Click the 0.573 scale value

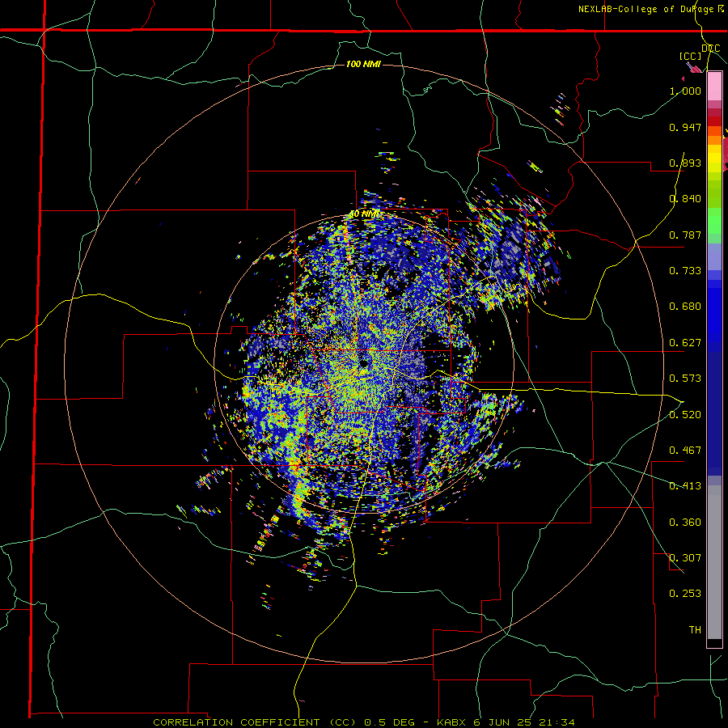(x=685, y=379)
